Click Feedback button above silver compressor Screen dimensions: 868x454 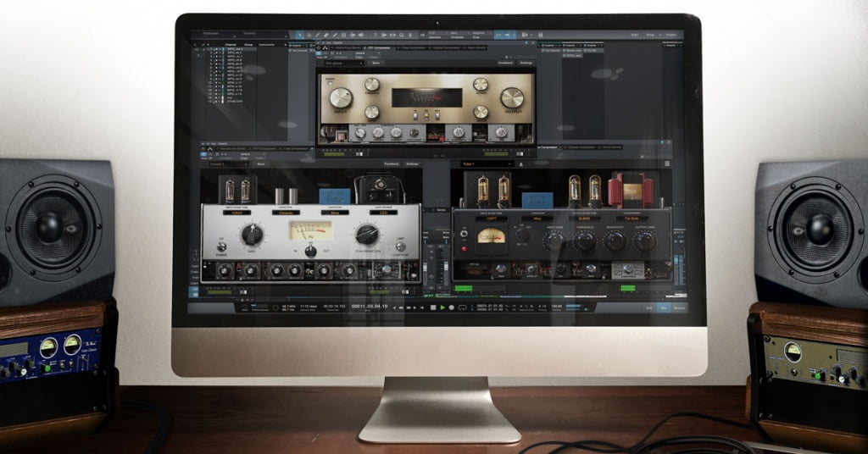(392, 164)
